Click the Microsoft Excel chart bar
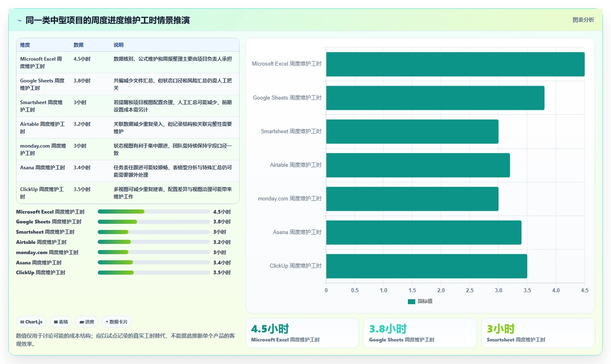 coord(455,64)
